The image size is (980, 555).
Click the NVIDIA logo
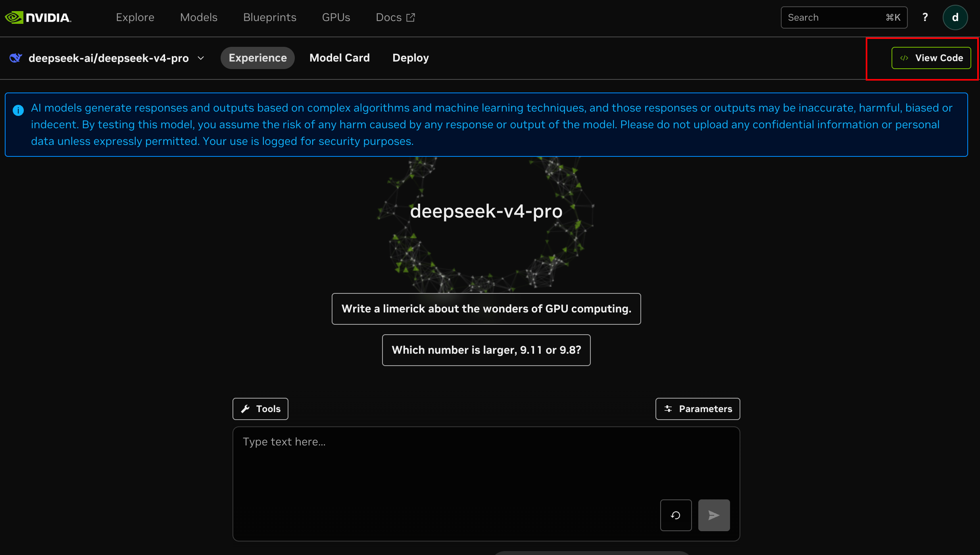[38, 17]
